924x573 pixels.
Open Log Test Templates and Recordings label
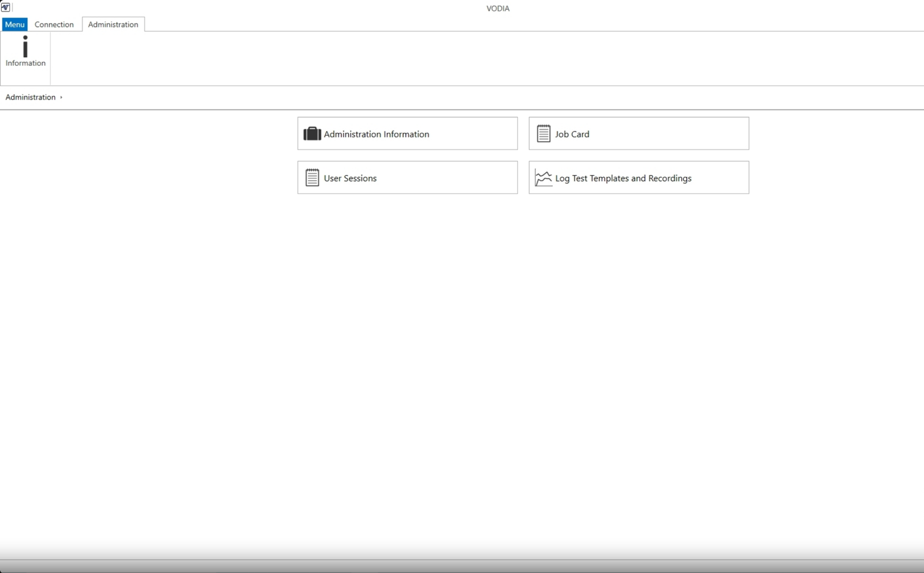pos(623,178)
